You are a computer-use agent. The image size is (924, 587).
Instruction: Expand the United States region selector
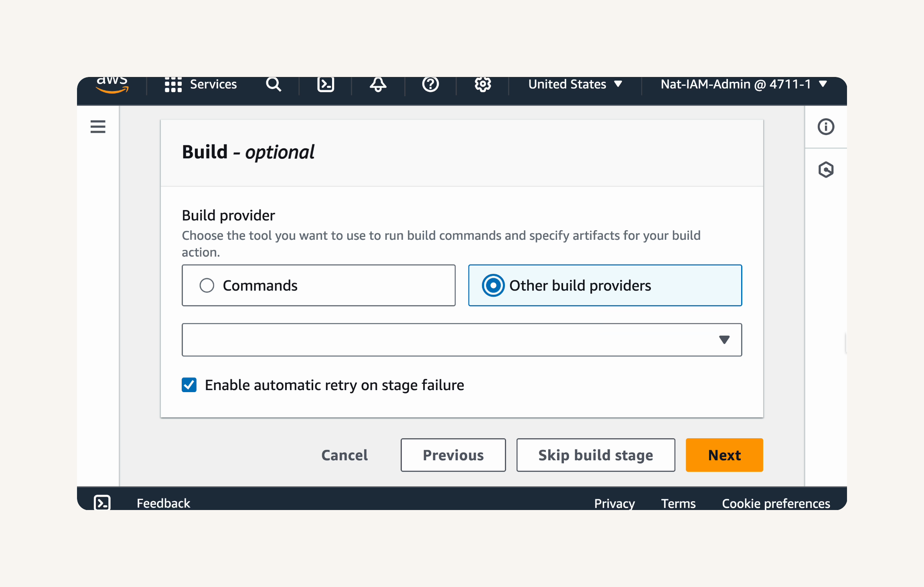pos(575,84)
